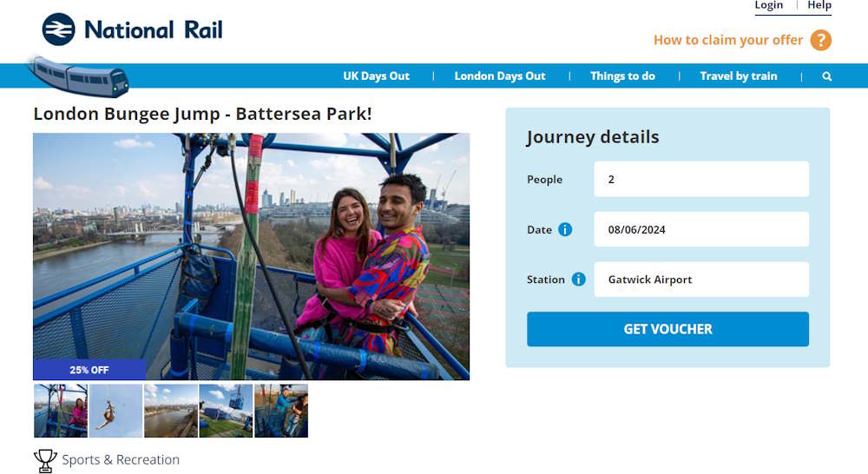
Task: Open the Date field showing 08/06/2024
Action: click(701, 229)
